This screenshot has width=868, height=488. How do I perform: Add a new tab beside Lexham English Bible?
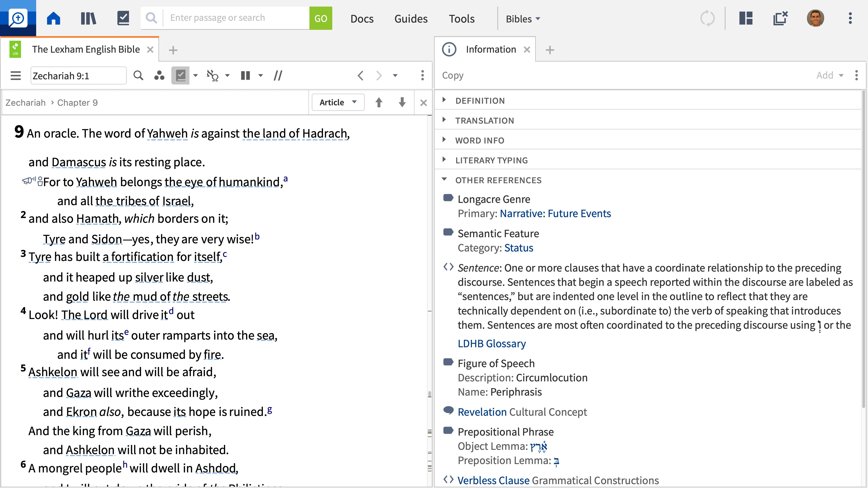point(173,50)
